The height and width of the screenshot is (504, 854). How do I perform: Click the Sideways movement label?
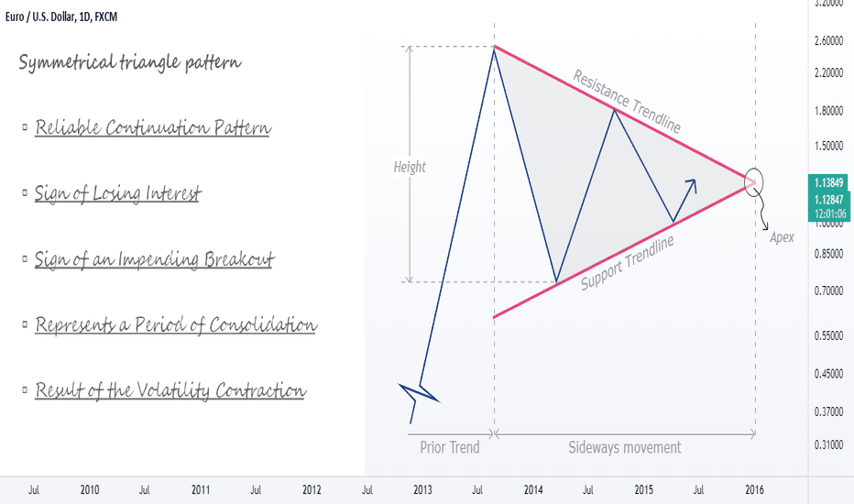pos(625,447)
